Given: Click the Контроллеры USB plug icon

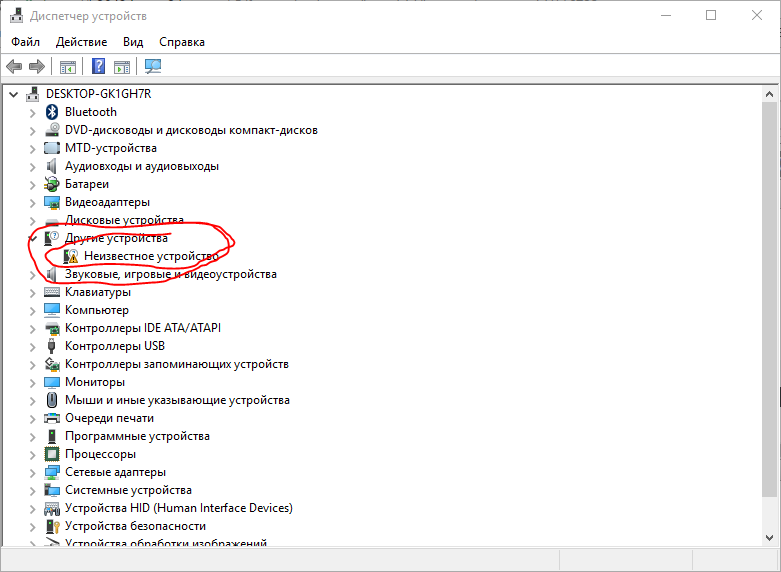Looking at the screenshot, I should [51, 346].
